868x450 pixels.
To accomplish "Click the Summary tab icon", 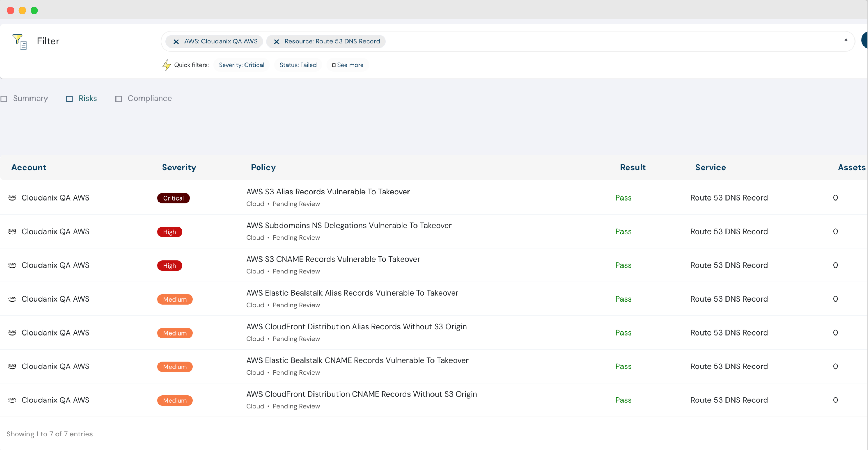I will (4, 99).
